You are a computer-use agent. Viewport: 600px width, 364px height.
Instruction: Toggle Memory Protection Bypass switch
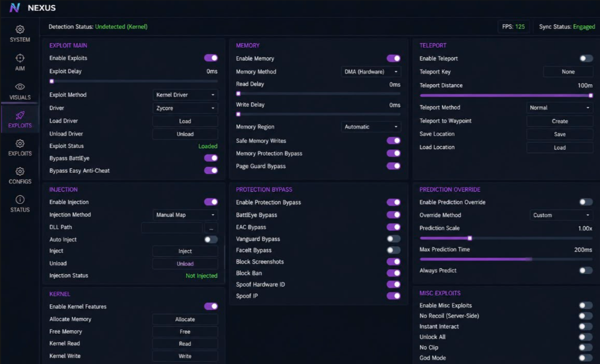click(x=393, y=153)
